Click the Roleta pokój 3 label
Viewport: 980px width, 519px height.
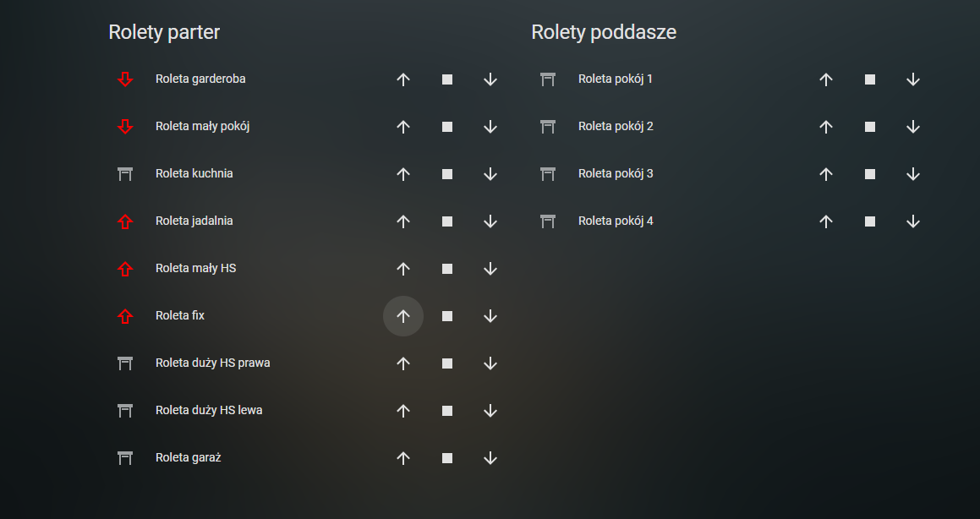point(616,173)
